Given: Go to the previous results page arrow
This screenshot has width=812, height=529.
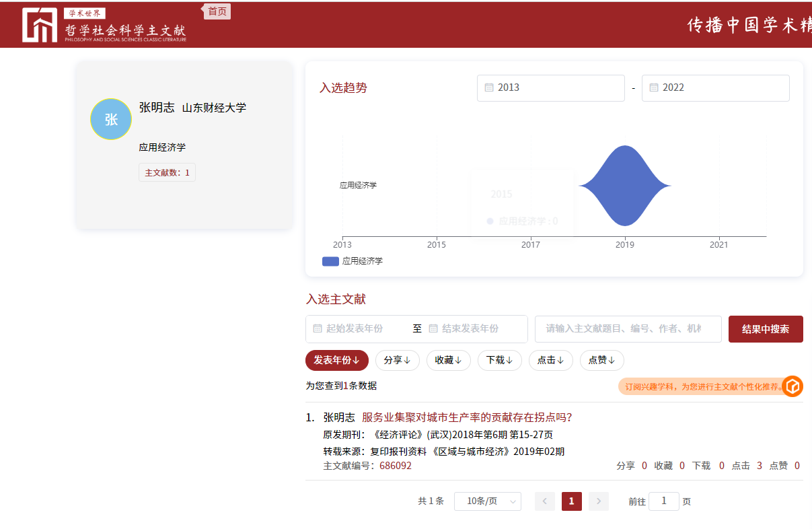Looking at the screenshot, I should [545, 501].
